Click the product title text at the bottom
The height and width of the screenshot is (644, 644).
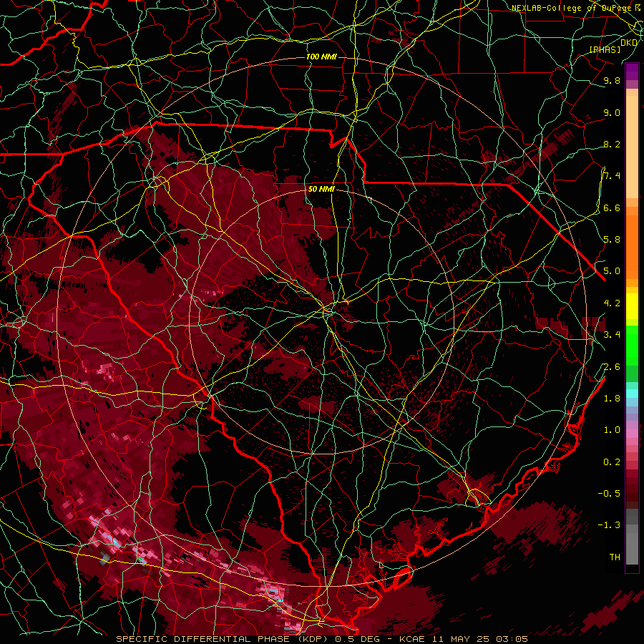(x=321, y=639)
